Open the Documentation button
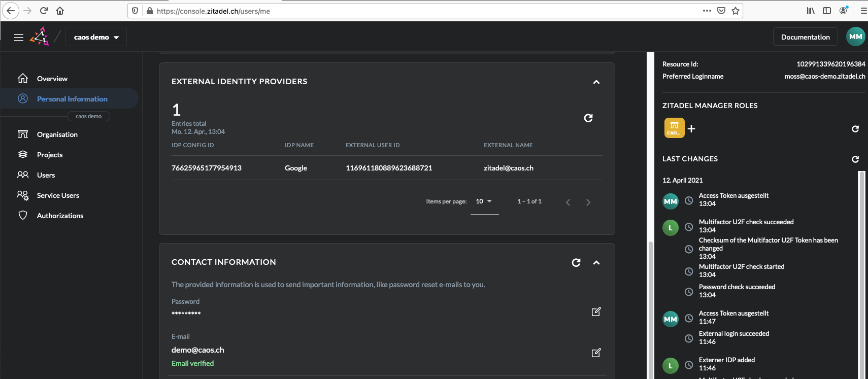The height and width of the screenshot is (379, 868). tap(805, 37)
